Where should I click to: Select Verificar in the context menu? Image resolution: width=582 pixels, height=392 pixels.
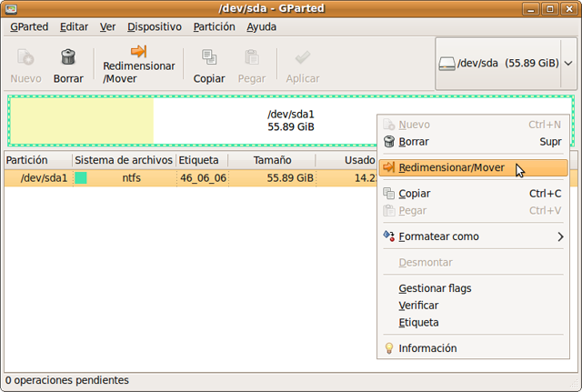[x=418, y=306]
